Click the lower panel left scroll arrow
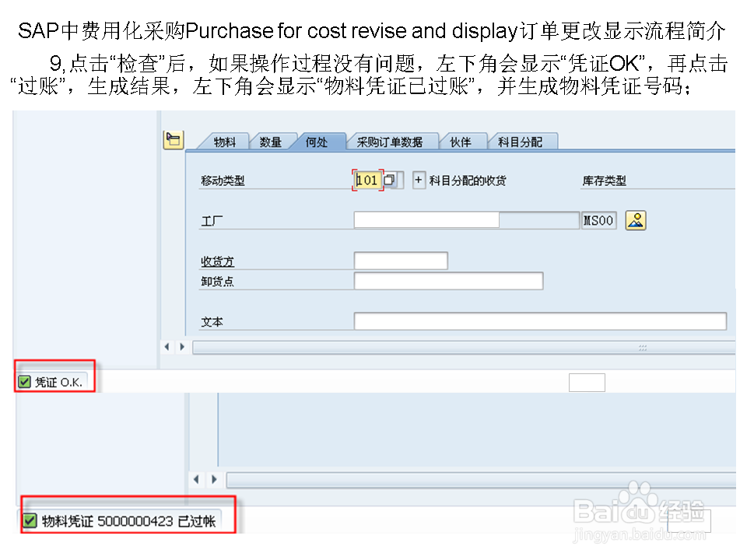This screenshot has width=747, height=560. [197, 480]
